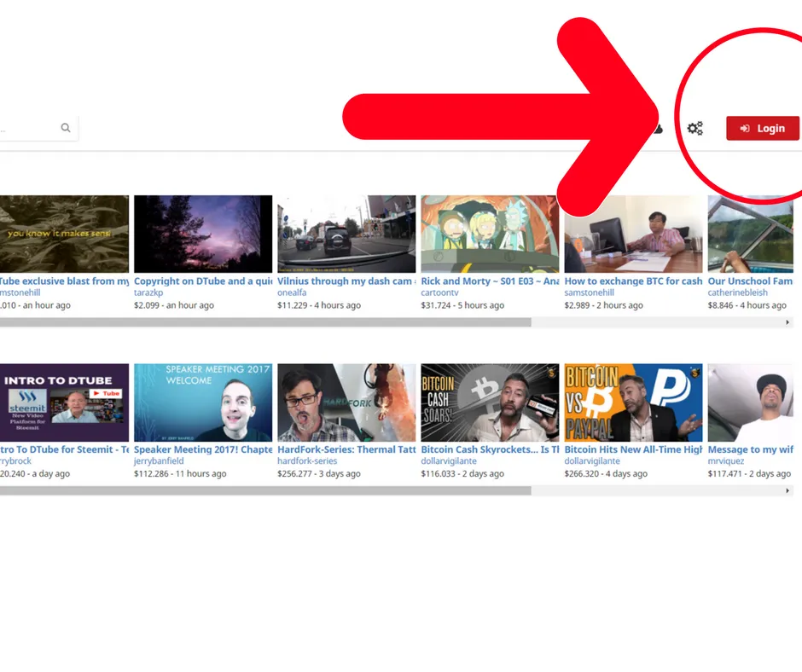Open 'HardFork-Series: Thermal Tatt' title
This screenshot has height=672, width=802.
(346, 449)
